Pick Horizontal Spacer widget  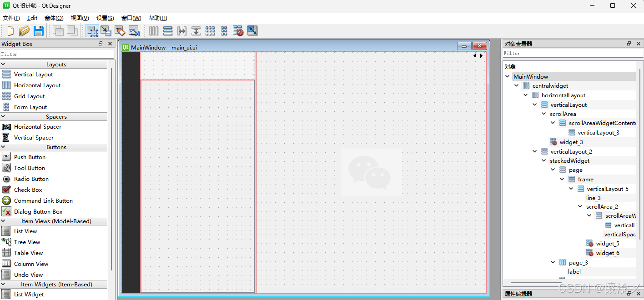pyautogui.click(x=38, y=126)
